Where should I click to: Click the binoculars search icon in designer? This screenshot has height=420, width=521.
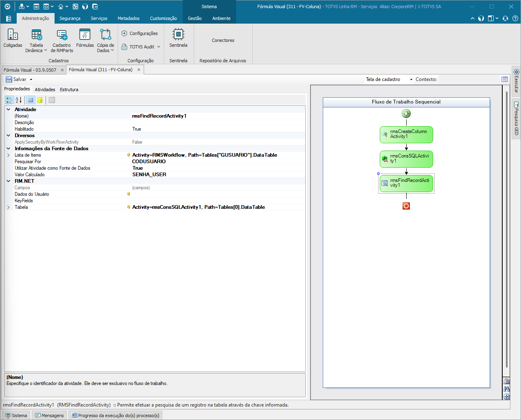pyautogui.click(x=506, y=389)
